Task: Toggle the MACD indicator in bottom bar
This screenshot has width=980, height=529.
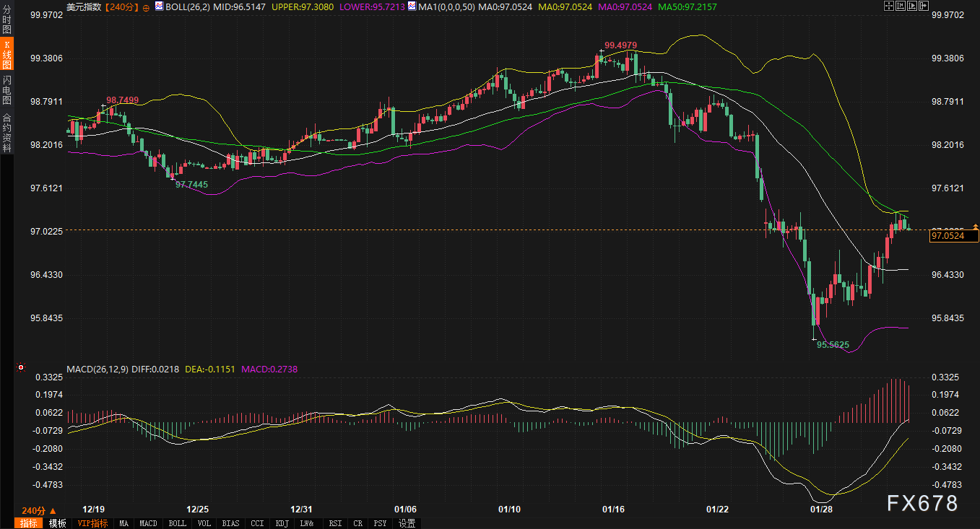Action: tap(148, 523)
